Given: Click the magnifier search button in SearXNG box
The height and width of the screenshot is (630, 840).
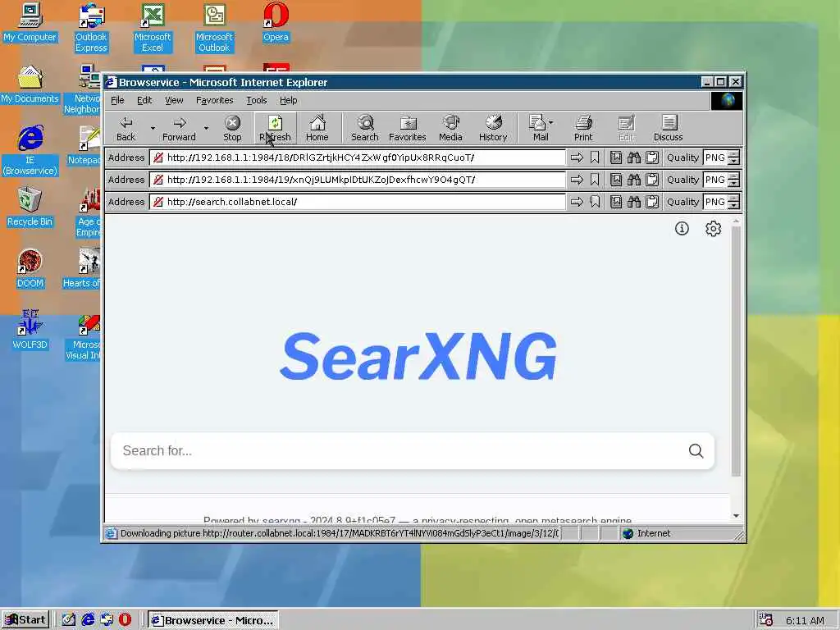Looking at the screenshot, I should pos(696,451).
